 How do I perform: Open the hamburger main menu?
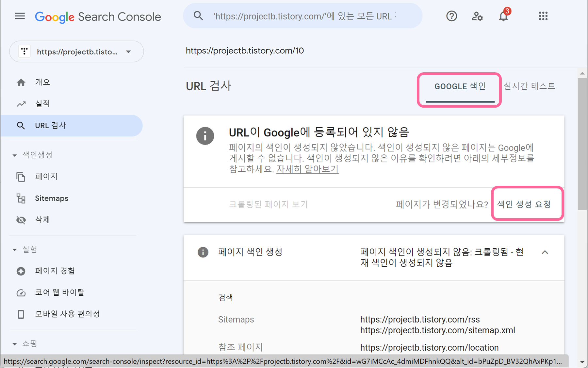coord(20,16)
